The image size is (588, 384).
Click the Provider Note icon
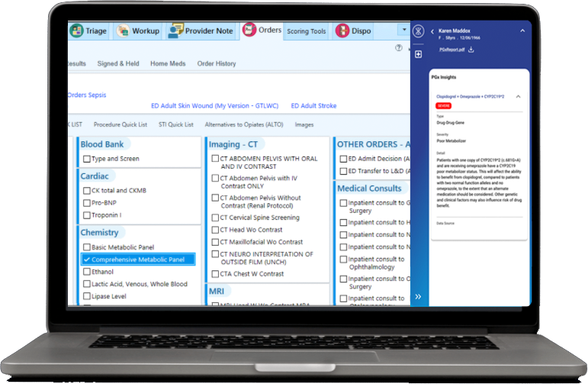(x=176, y=31)
